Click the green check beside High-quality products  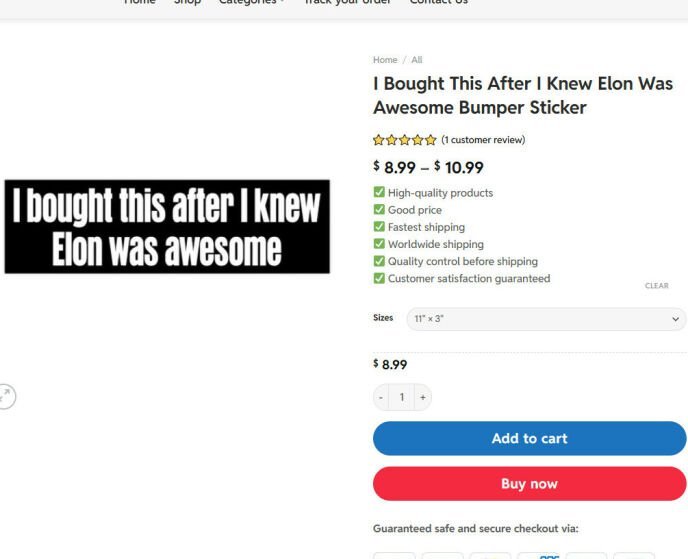pyautogui.click(x=379, y=192)
